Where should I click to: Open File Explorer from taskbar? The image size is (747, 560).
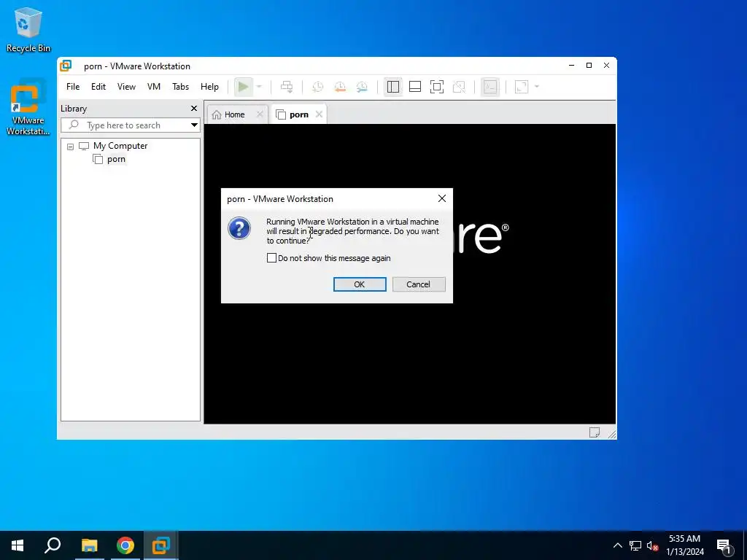tap(89, 545)
